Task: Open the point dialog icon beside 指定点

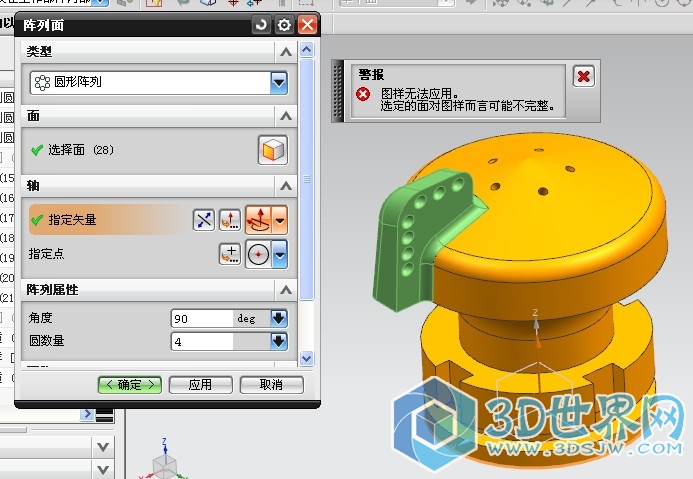Action: coord(230,254)
